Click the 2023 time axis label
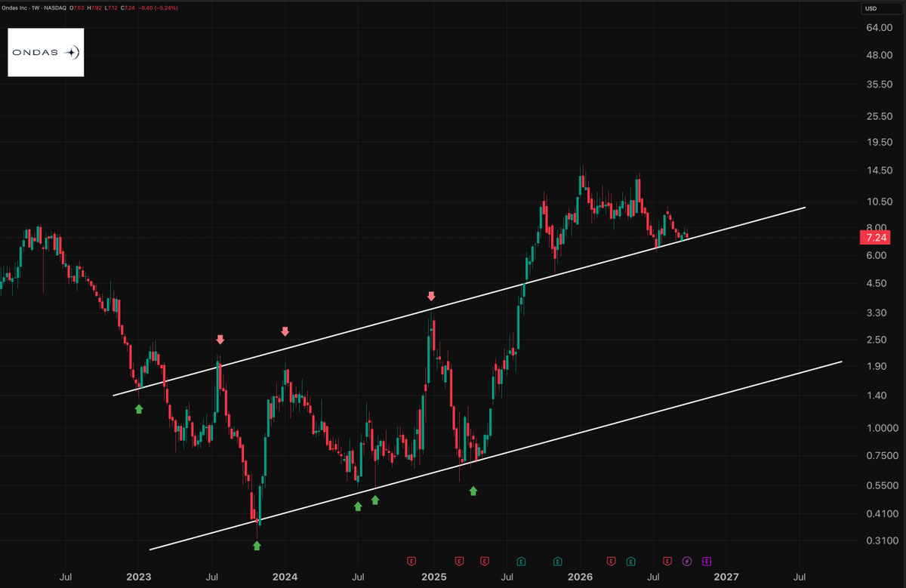The height and width of the screenshot is (588, 906). [x=138, y=577]
